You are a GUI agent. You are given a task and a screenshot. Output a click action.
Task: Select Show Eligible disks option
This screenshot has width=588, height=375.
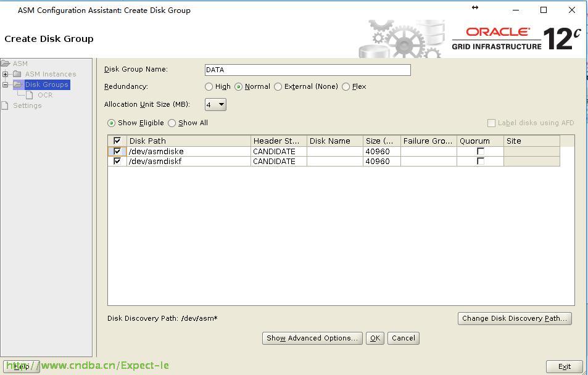pos(112,123)
